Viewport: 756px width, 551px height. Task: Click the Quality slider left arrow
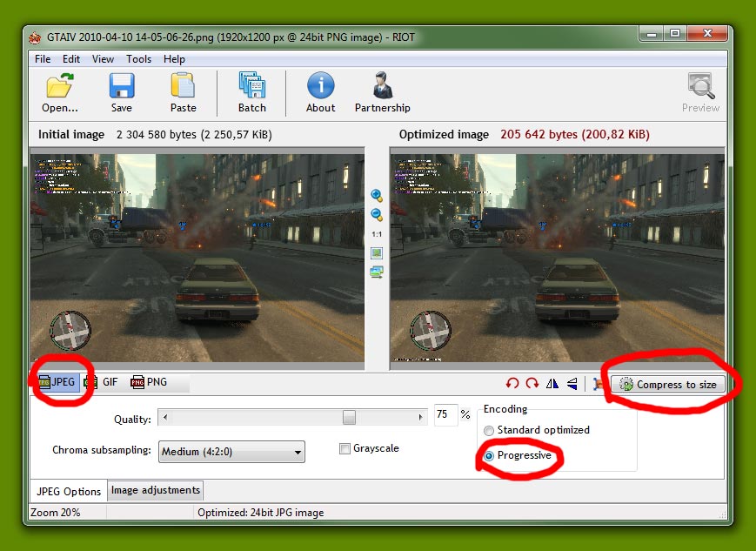coord(165,417)
